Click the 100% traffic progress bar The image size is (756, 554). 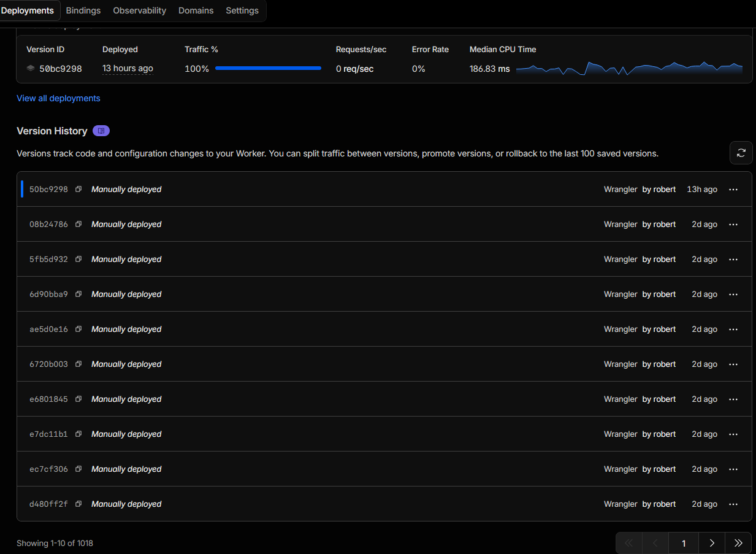pos(268,69)
